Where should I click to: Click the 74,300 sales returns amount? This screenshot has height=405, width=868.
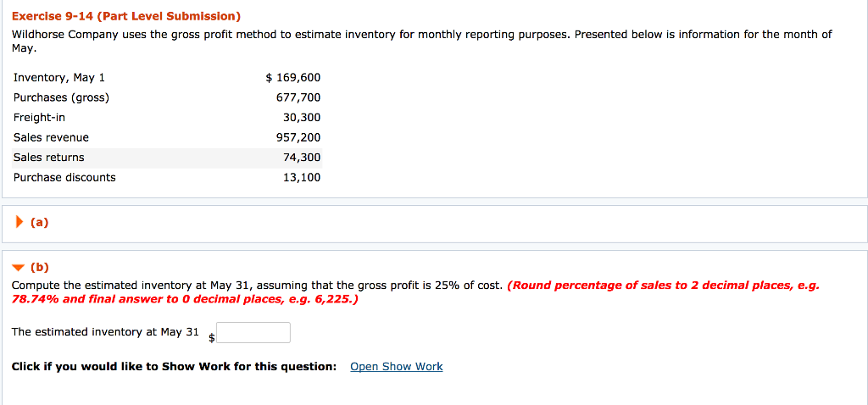[302, 158]
